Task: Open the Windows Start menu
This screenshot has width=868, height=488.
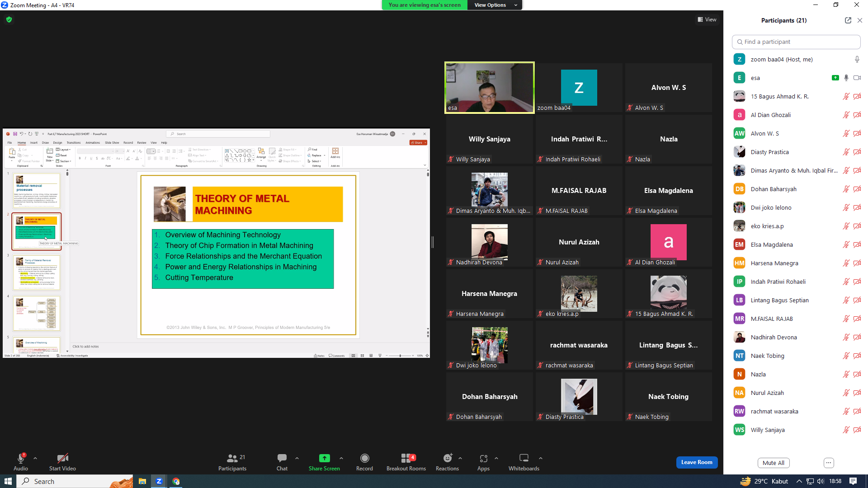Action: pos(8,481)
